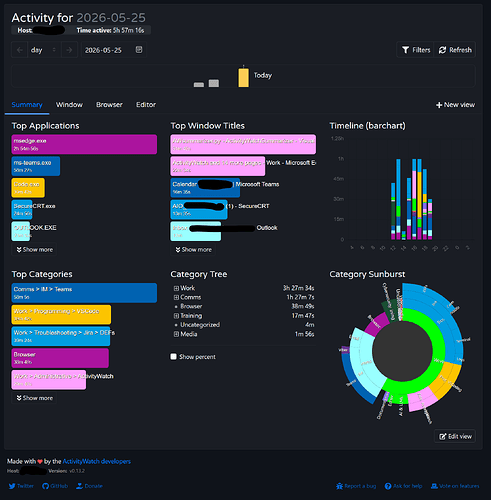Screen dimensions: 491x500
Task: Open the Donate link
Action: coord(89,486)
